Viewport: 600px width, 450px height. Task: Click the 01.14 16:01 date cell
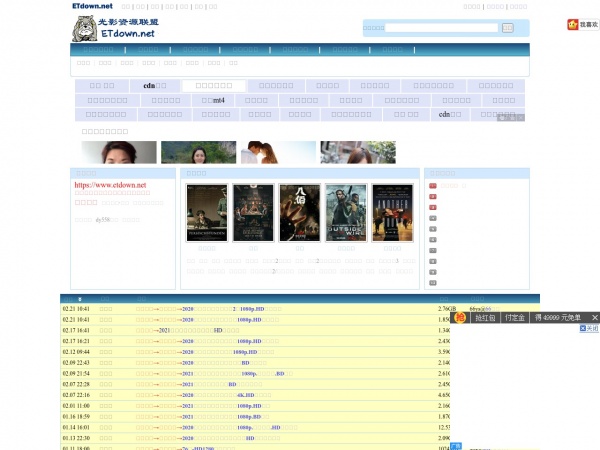tap(76, 427)
